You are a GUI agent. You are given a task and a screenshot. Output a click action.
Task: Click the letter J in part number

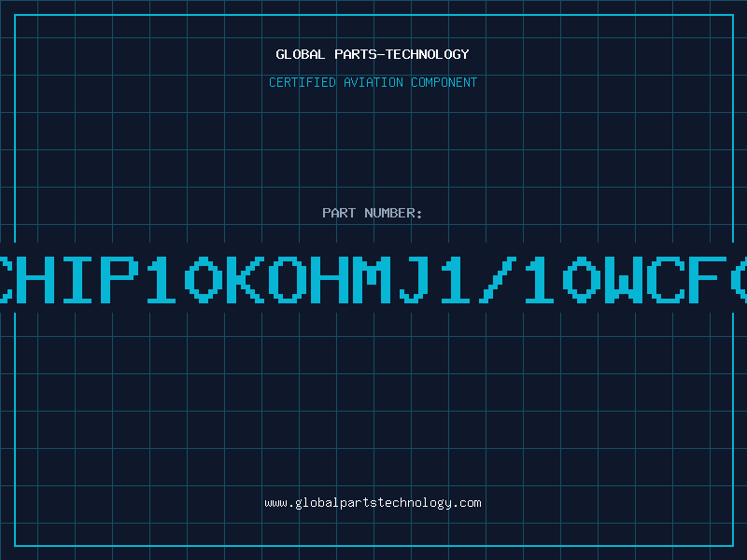point(414,279)
